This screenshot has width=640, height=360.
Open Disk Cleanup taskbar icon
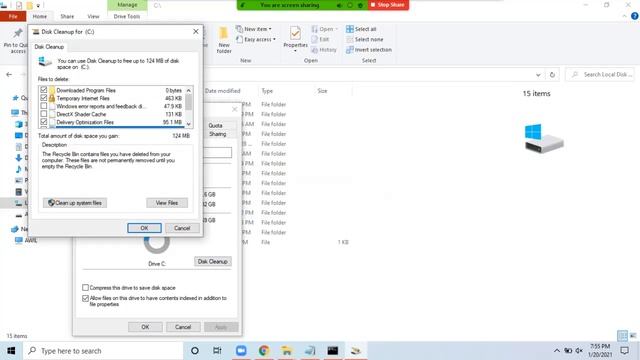(356, 351)
